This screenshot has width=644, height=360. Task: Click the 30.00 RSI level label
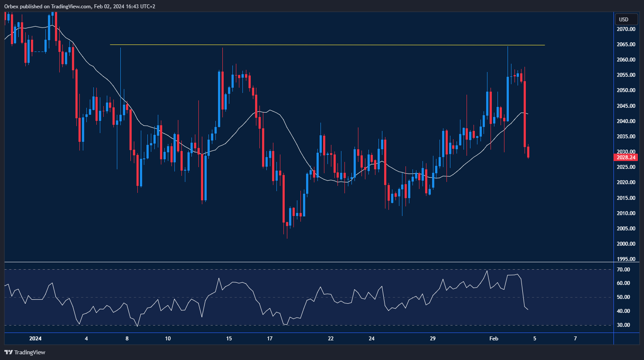pos(624,325)
